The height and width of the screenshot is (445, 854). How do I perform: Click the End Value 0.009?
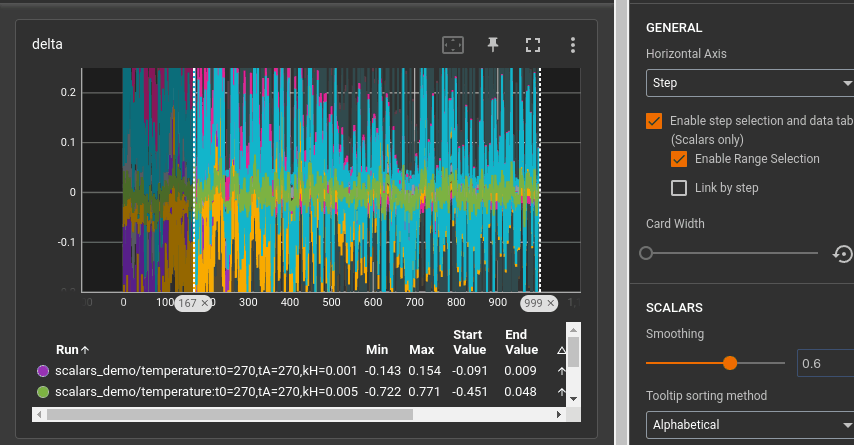[x=520, y=371]
